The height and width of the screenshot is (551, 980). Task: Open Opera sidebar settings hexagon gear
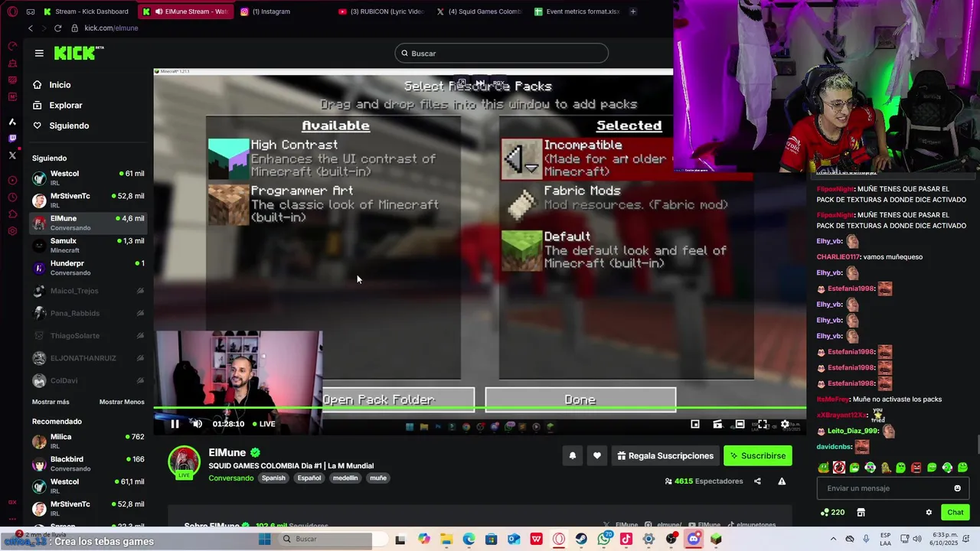12,231
